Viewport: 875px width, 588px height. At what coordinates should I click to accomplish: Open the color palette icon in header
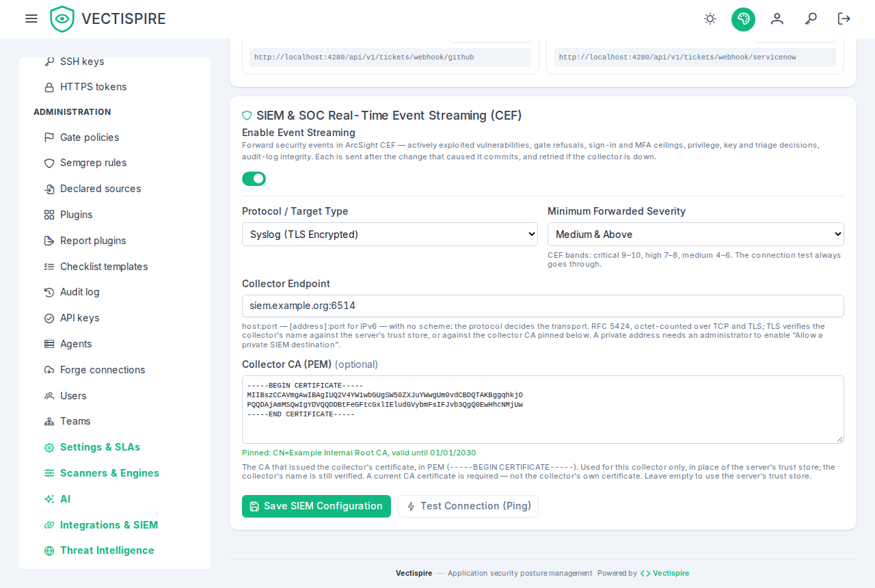coord(743,19)
